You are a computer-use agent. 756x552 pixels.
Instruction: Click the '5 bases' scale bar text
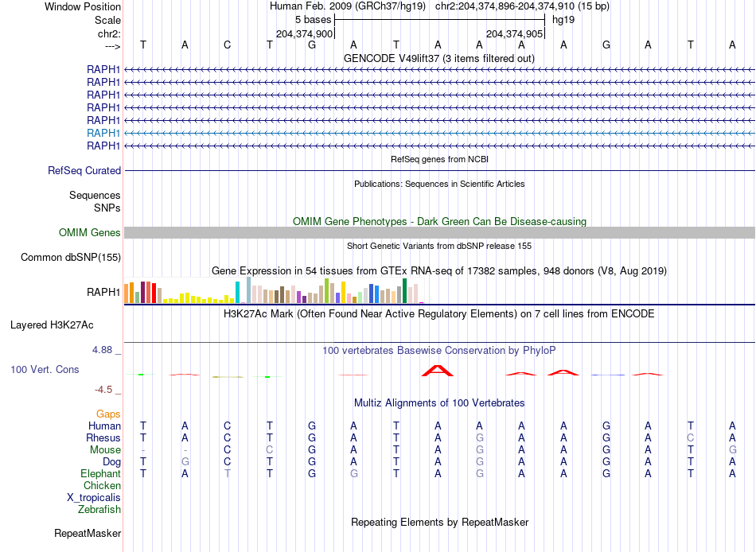314,20
